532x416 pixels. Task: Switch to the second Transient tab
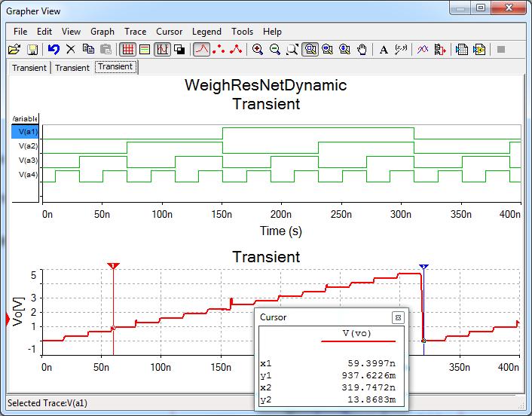[x=72, y=68]
